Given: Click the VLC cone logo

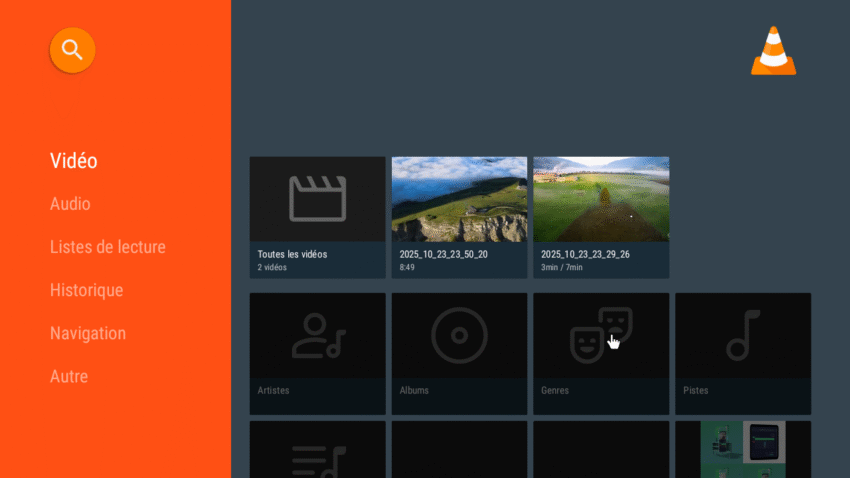Looking at the screenshot, I should pos(773,52).
